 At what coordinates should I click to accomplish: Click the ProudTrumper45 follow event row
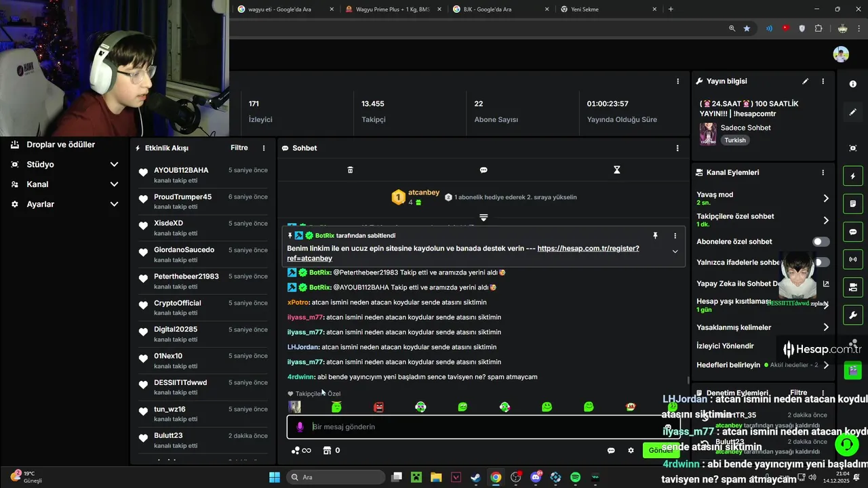[x=202, y=201]
